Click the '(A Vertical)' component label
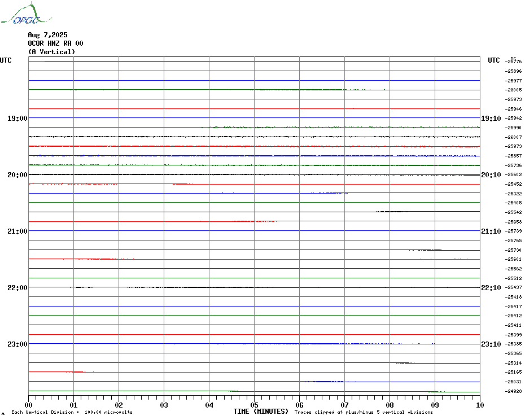The height and width of the screenshot is (420, 525). [x=51, y=51]
